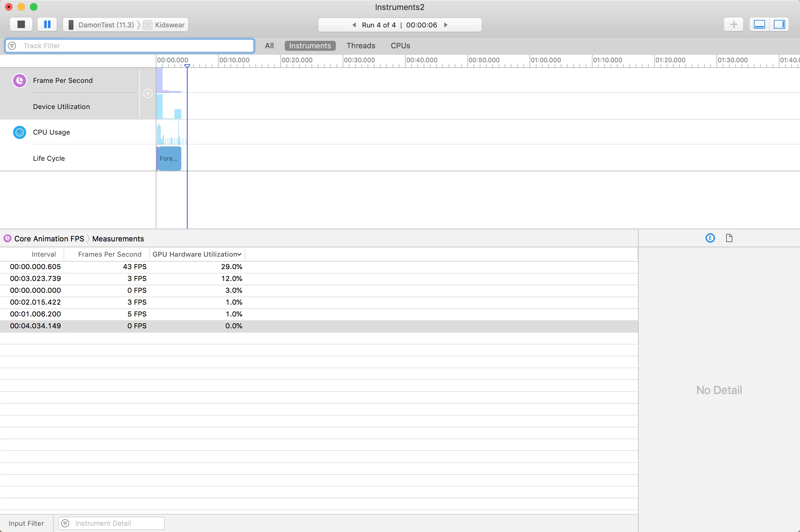
Task: Go to the previous run arrow
Action: pos(354,25)
